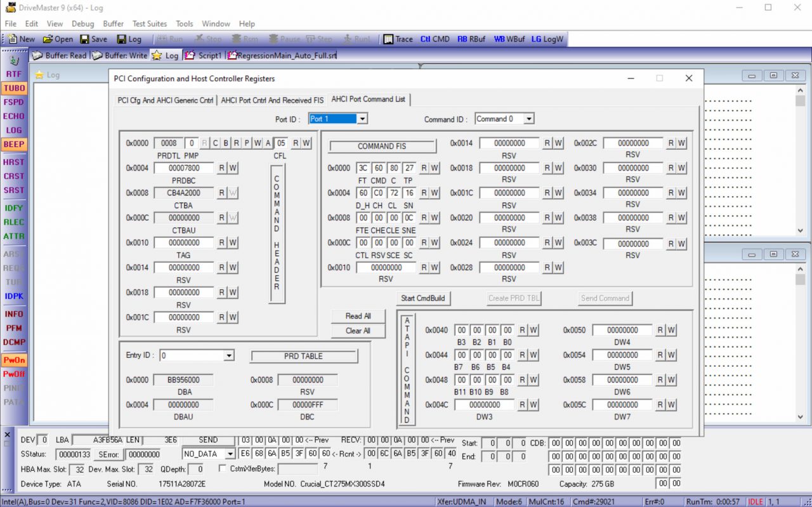Click the Buffer: Write document tab
812x507 pixels.
[x=120, y=55]
